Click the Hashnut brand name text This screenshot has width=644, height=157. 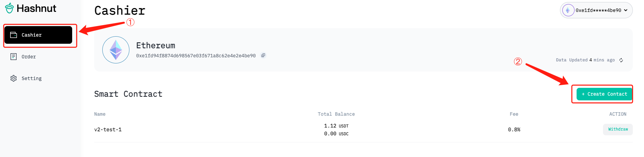(x=37, y=8)
